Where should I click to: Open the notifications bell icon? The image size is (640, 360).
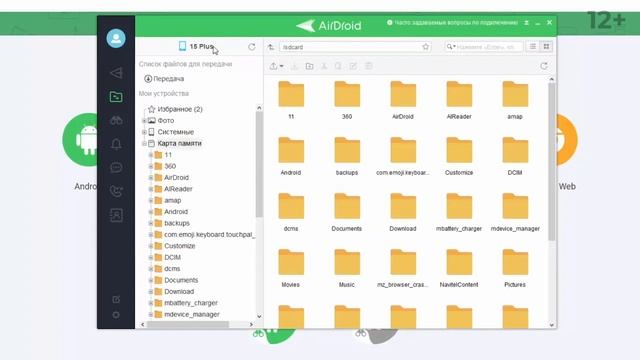click(116, 144)
